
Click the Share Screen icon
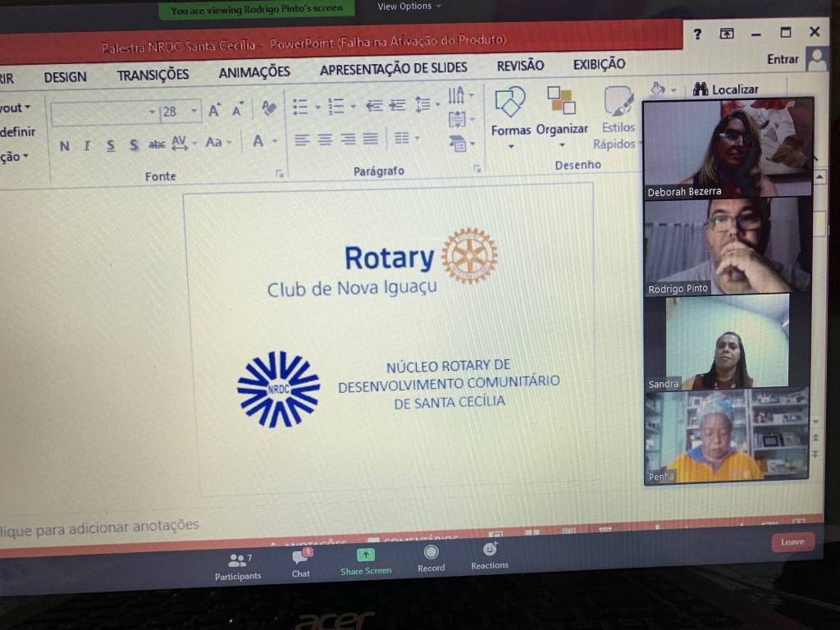366,555
